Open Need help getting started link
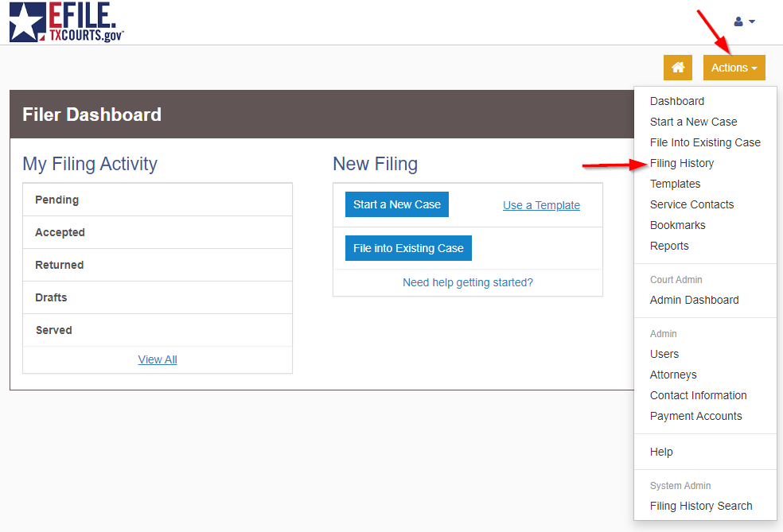Image resolution: width=783 pixels, height=532 pixels. point(467,282)
